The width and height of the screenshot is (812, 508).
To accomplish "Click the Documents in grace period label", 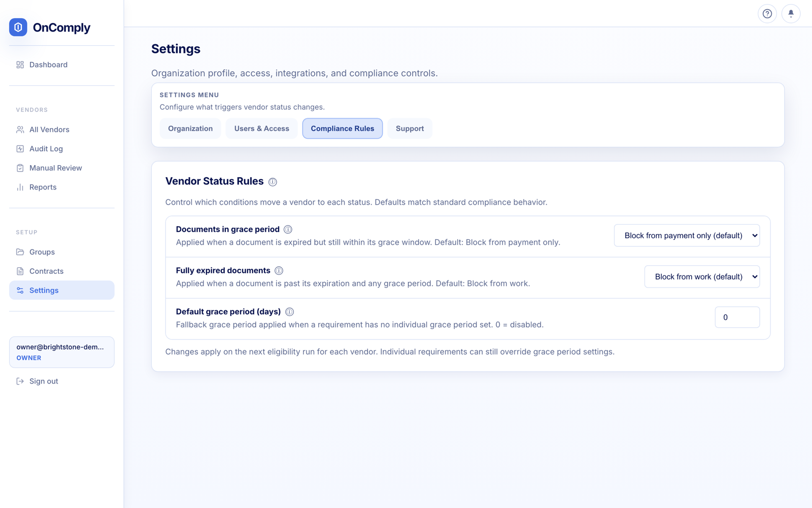I will [227, 230].
